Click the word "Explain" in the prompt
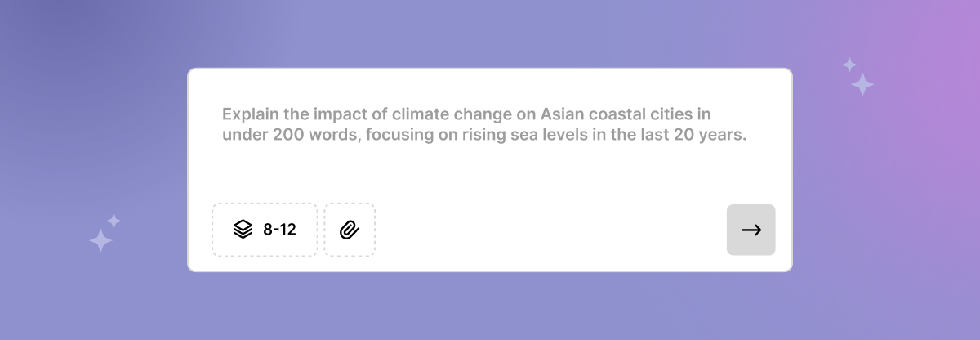The height and width of the screenshot is (340, 980). pos(248,114)
